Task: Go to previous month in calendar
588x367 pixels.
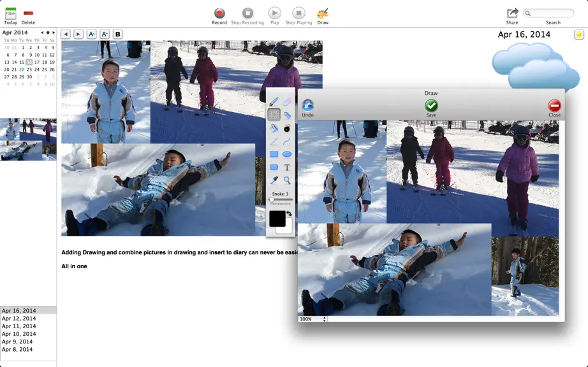Action: pos(42,32)
